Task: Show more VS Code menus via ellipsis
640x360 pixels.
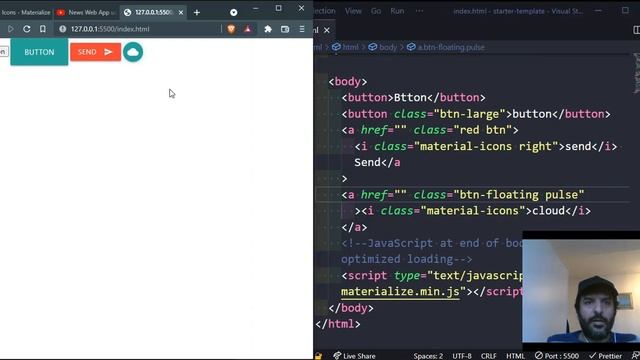Action: (419, 11)
